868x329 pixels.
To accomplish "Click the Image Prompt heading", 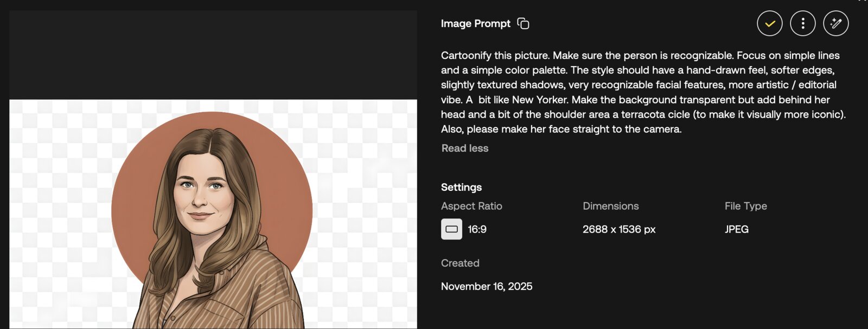I will click(x=475, y=23).
